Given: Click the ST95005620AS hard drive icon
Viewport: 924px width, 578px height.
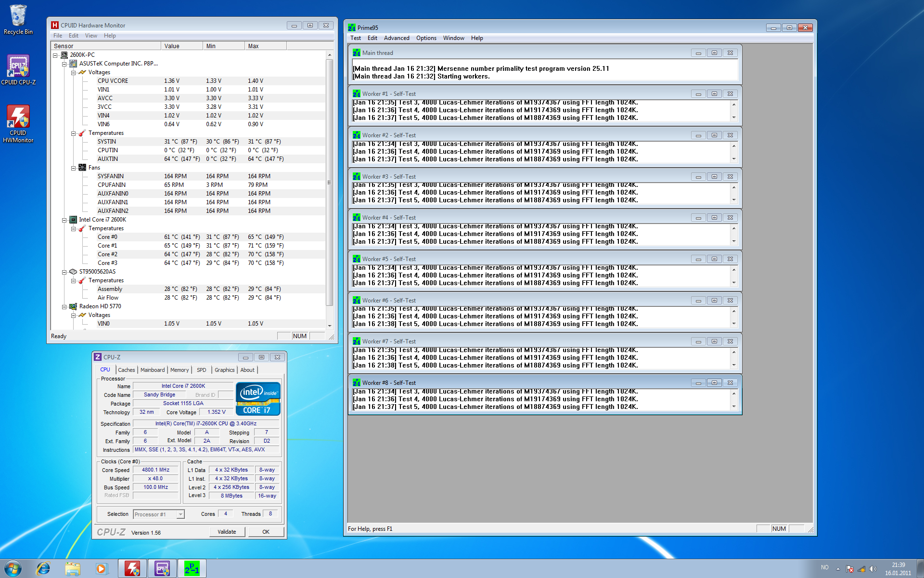Looking at the screenshot, I should click(x=73, y=272).
